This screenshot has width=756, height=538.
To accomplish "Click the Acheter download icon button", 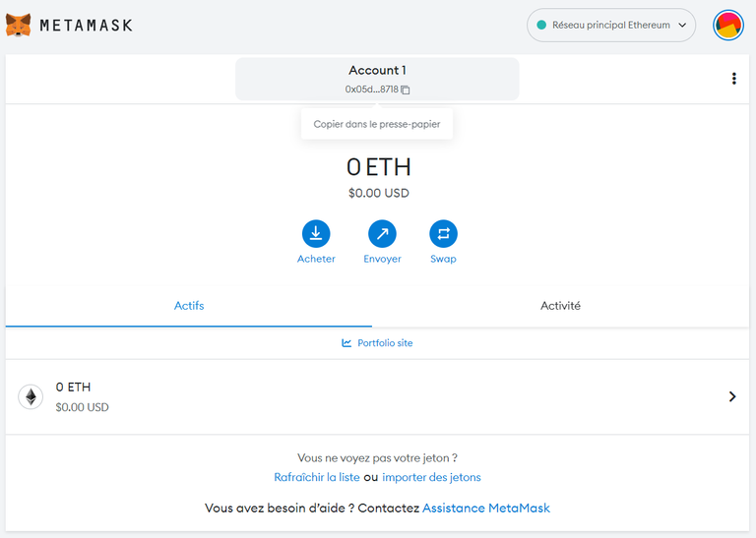I will pos(316,234).
